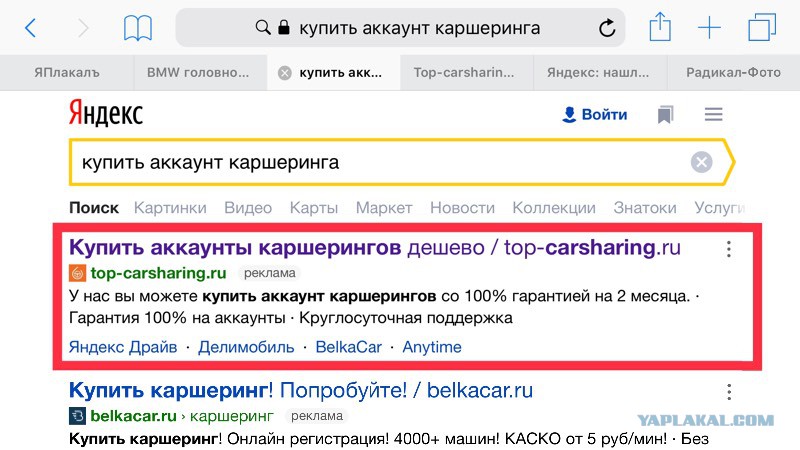
Task: Open Yandex bookmarks collection icon
Action: [x=665, y=114]
